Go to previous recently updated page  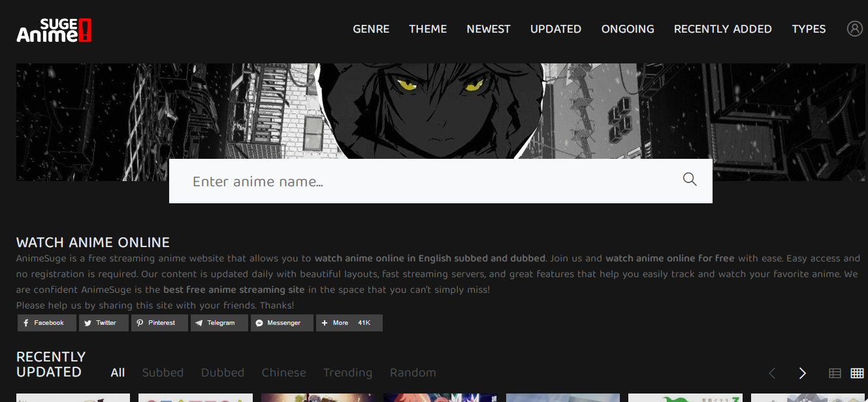click(x=772, y=373)
